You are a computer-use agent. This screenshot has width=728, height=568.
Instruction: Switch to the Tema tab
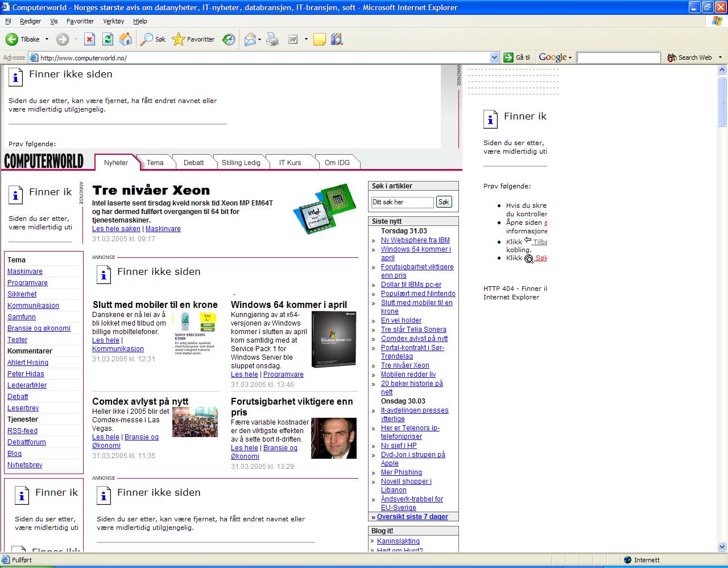(155, 163)
